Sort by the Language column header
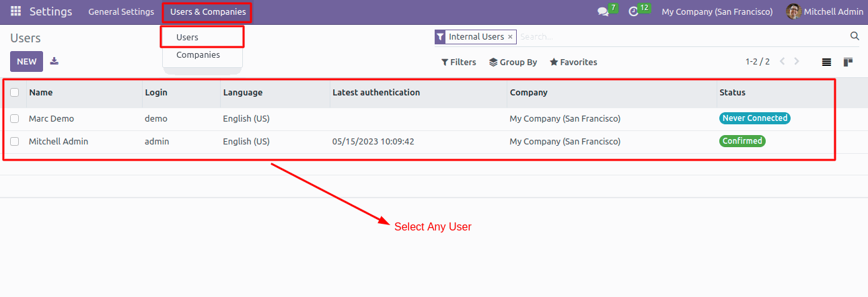 pyautogui.click(x=243, y=93)
